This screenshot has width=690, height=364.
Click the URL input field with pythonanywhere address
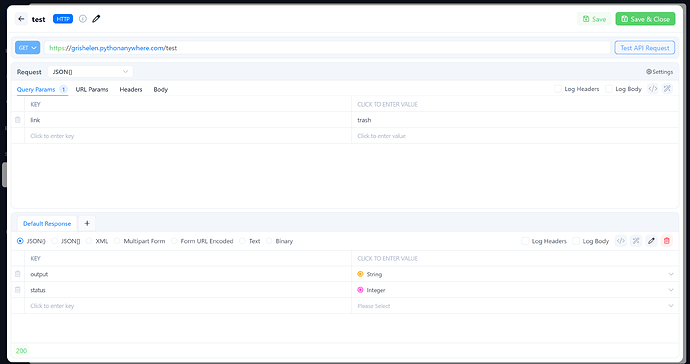pyautogui.click(x=327, y=48)
